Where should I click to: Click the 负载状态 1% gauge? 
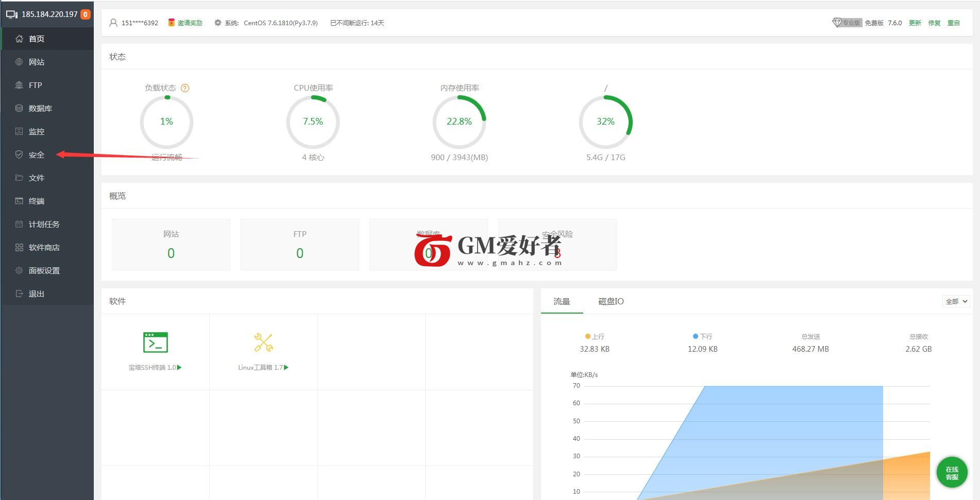click(x=166, y=122)
